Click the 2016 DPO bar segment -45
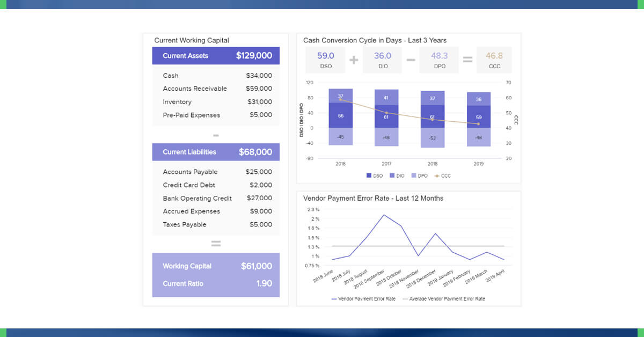 tap(340, 136)
